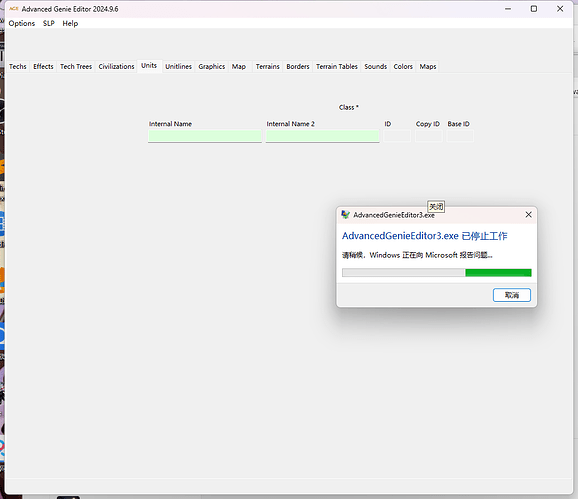578x499 pixels.
Task: Click the AdvancedGenieEditor3.exe dialog title icon
Action: [345, 214]
